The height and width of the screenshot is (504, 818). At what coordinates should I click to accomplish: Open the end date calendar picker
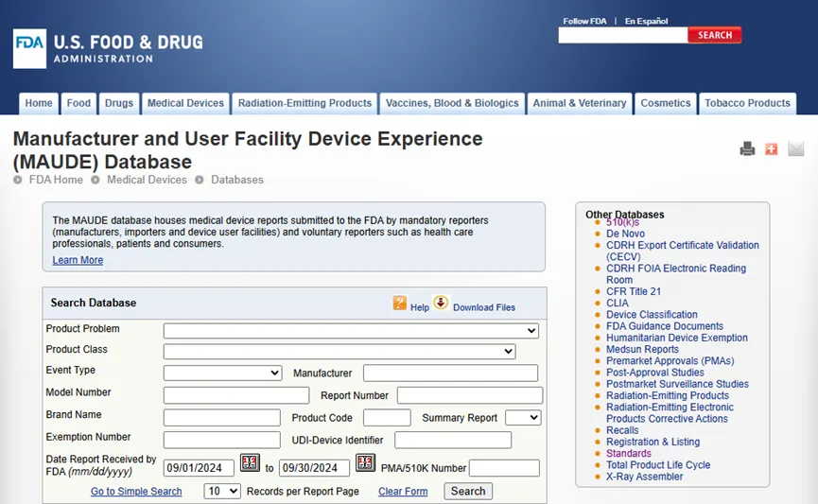coord(365,462)
